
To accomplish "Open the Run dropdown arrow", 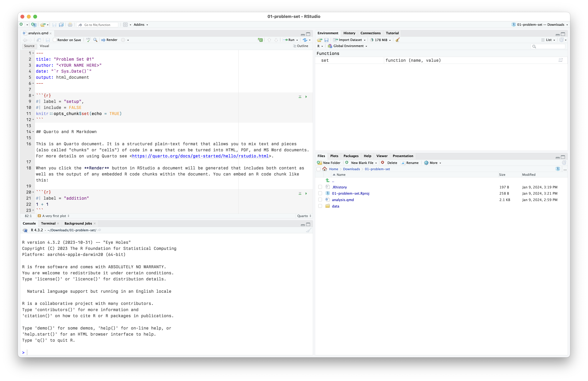I will click(x=297, y=40).
